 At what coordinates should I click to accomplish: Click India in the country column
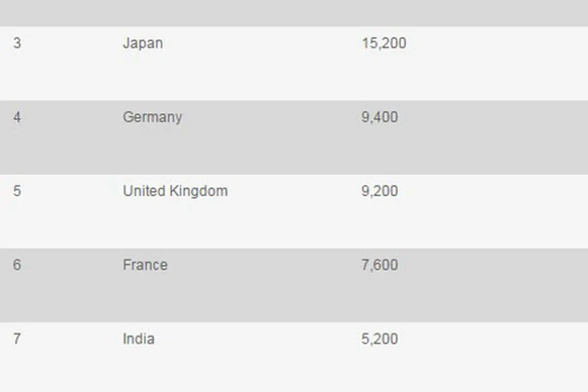139,339
